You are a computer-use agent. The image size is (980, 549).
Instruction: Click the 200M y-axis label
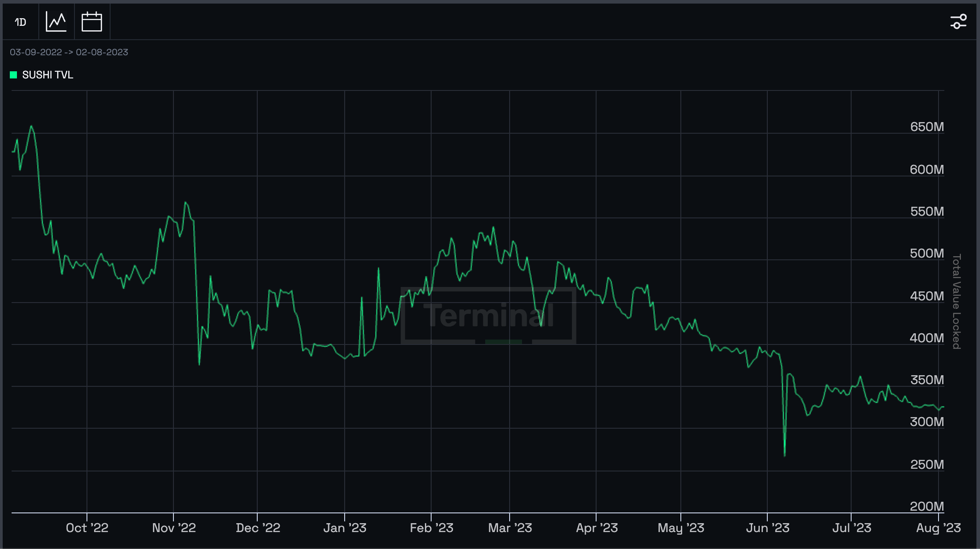click(x=927, y=507)
